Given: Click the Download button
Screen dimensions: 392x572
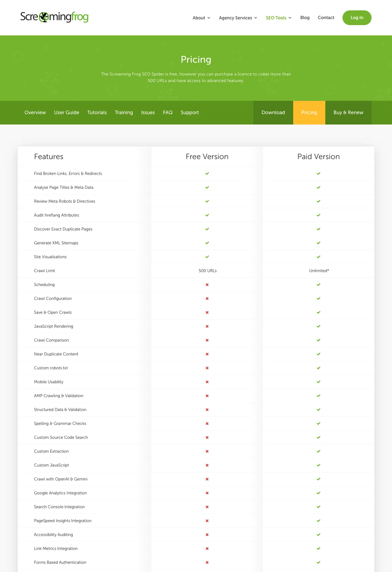Looking at the screenshot, I should pyautogui.click(x=273, y=113).
